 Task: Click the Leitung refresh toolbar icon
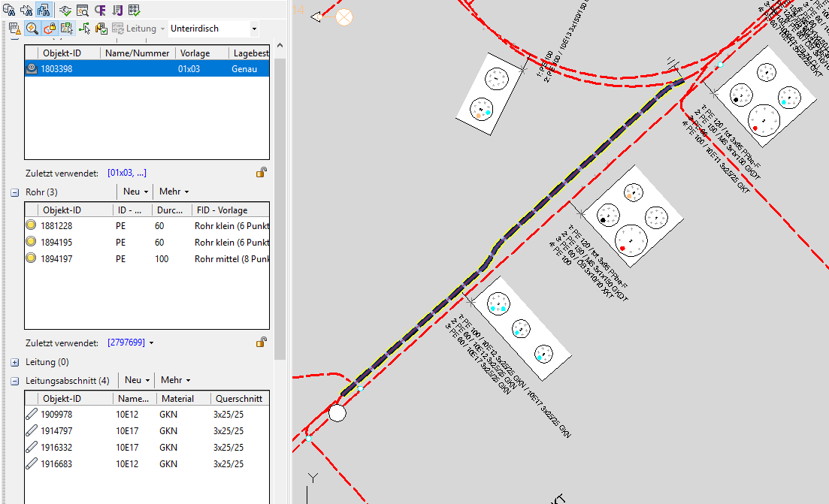tap(117, 29)
